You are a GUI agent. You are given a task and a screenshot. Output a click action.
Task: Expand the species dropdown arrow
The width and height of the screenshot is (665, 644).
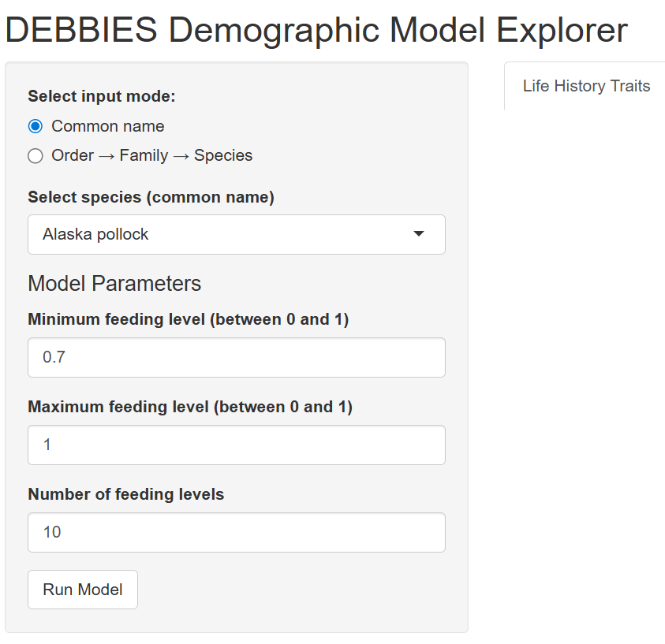click(x=419, y=234)
